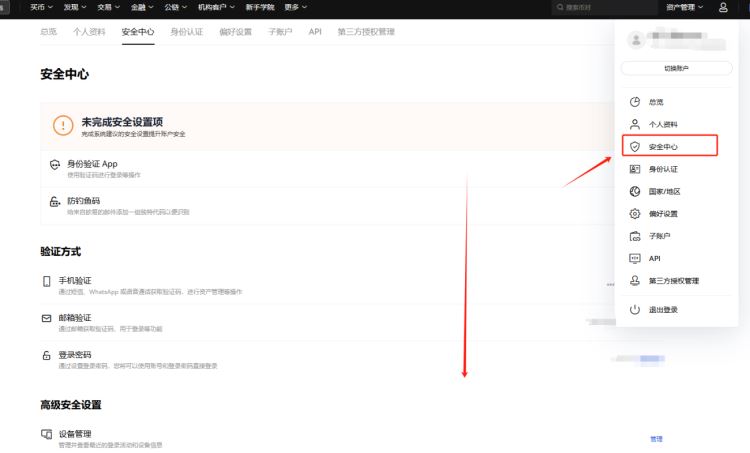Click the user profile icon in top bar

point(723,7)
